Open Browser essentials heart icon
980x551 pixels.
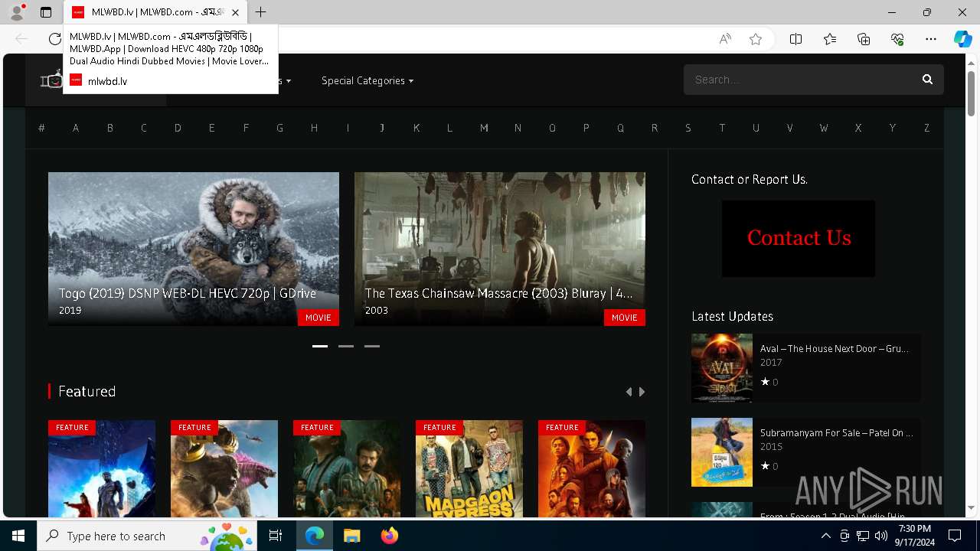(x=897, y=39)
